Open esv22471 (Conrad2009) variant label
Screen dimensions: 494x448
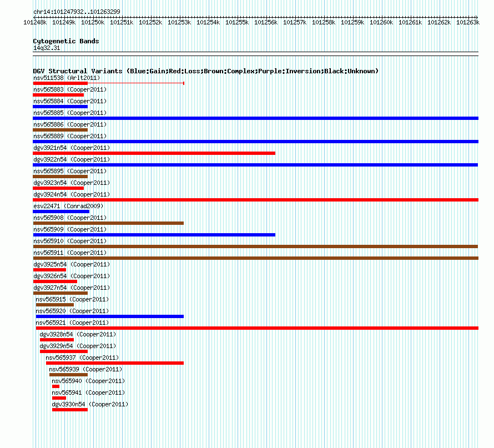68,206
